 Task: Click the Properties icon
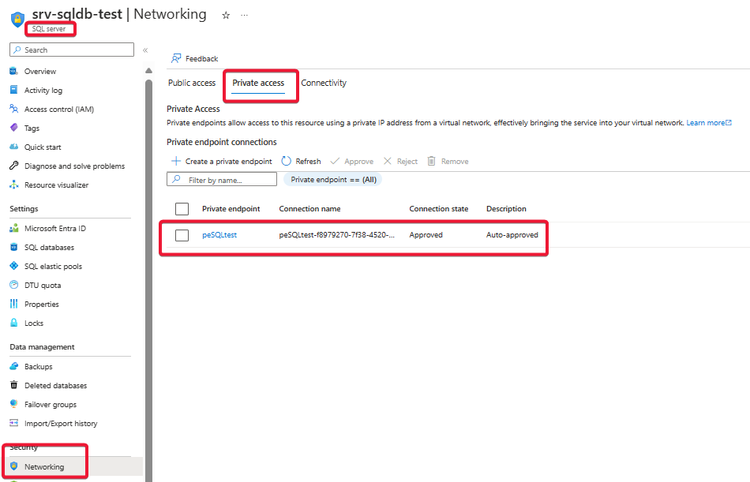click(14, 304)
